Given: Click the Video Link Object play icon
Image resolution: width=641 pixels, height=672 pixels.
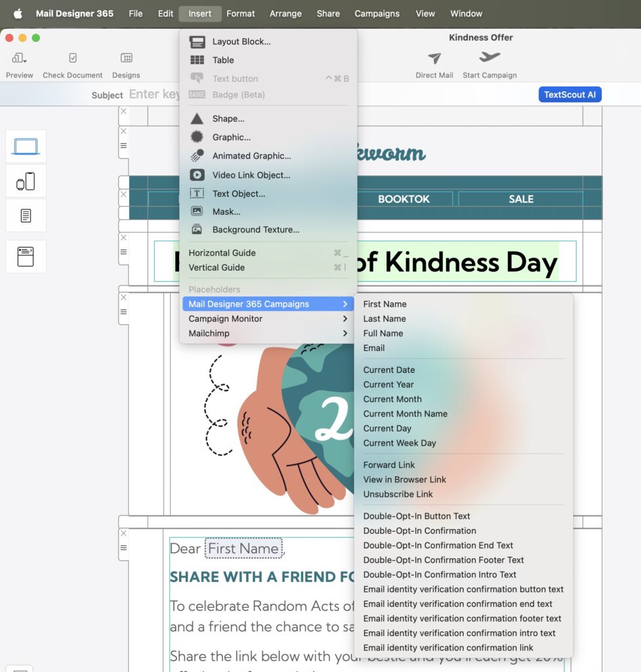Looking at the screenshot, I should click(x=197, y=175).
